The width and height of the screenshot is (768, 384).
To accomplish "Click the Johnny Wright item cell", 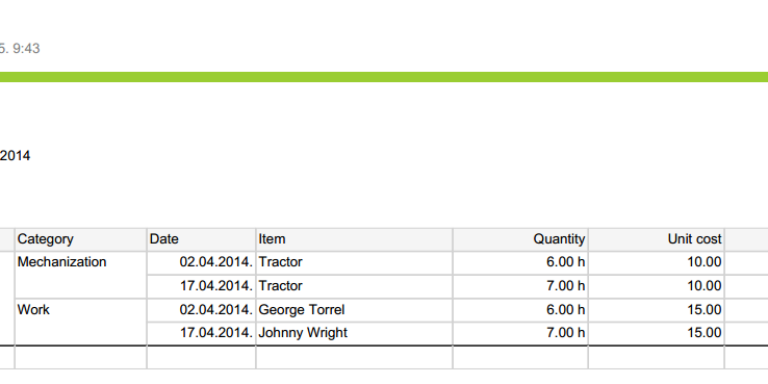I will click(x=354, y=333).
